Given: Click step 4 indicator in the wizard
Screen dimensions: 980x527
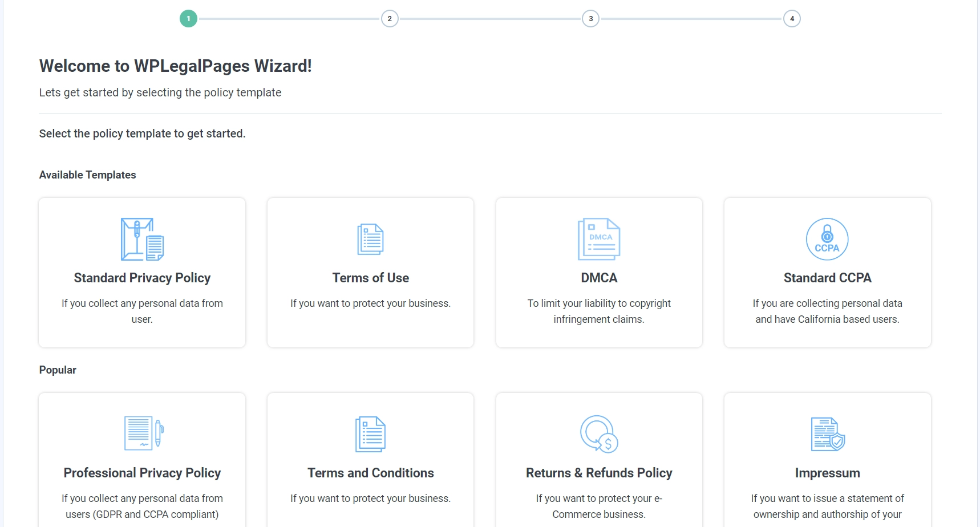Looking at the screenshot, I should (792, 18).
